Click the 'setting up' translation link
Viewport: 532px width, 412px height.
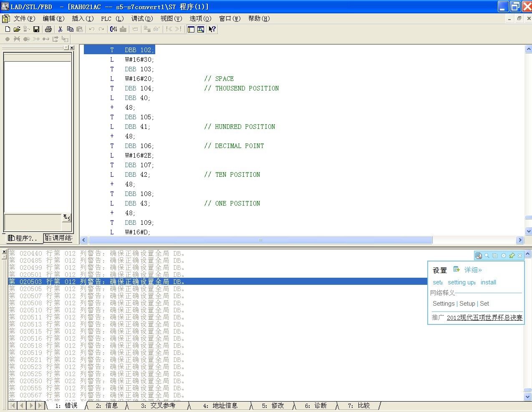pyautogui.click(x=461, y=282)
